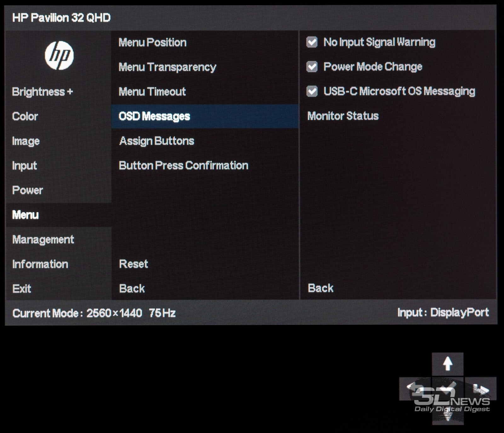Select the left arrow navigation icon
504x433 pixels.
click(415, 389)
